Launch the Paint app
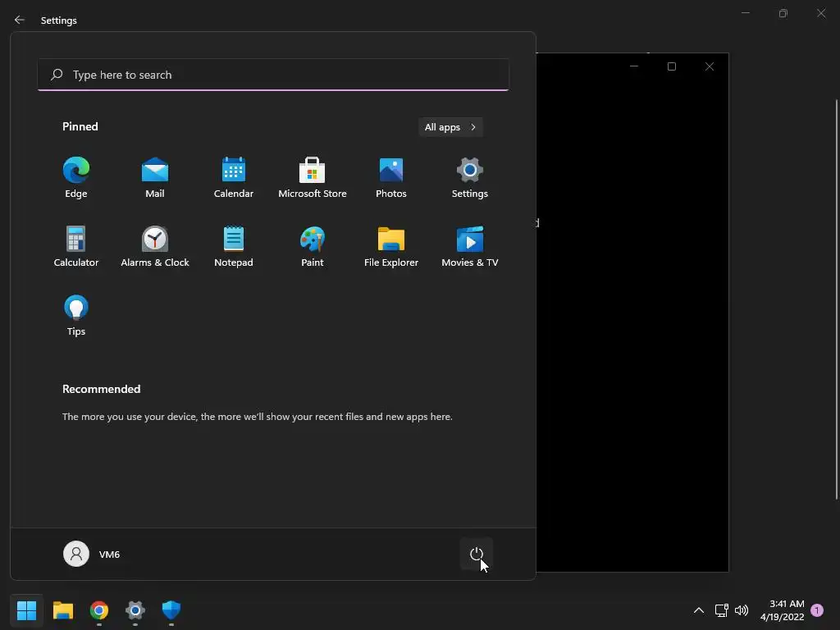Viewport: 840px width, 630px height. (313, 247)
